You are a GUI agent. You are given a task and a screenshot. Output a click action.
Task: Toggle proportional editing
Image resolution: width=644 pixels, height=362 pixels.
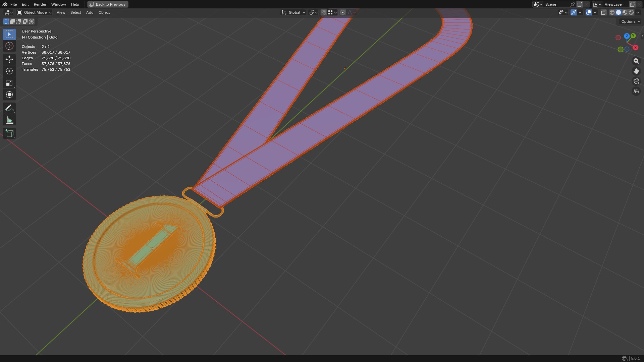343,12
